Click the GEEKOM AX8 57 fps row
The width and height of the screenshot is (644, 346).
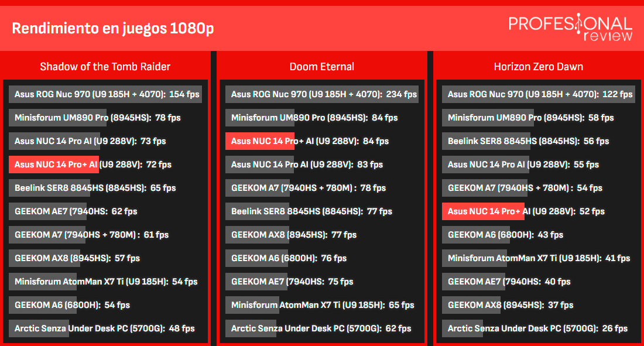click(x=105, y=258)
